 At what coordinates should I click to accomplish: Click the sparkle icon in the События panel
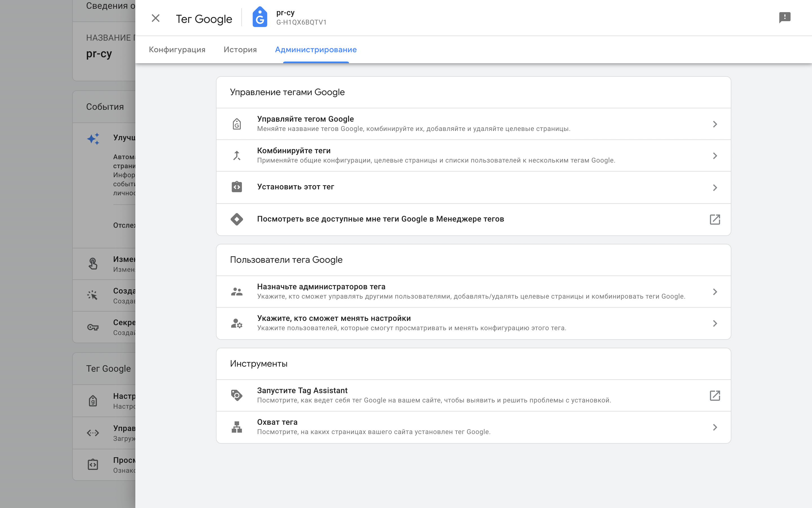point(93,139)
